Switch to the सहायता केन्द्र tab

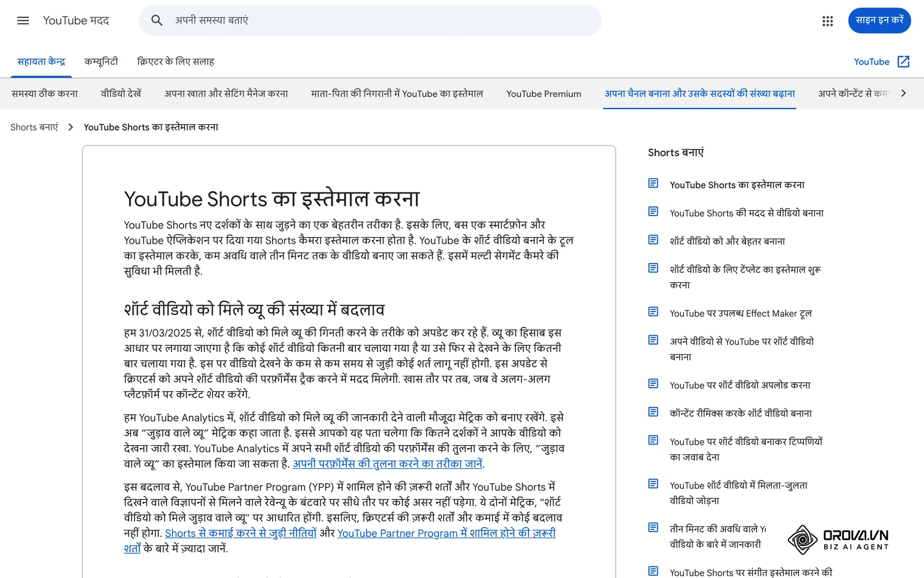pos(41,61)
